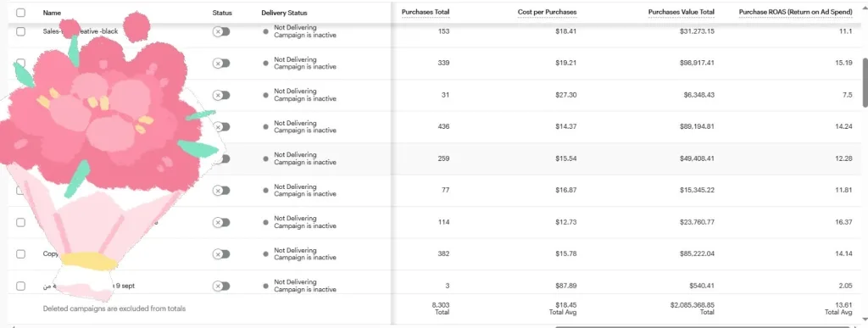This screenshot has height=328, width=868.
Task: Click the Status column header
Action: [x=222, y=13]
